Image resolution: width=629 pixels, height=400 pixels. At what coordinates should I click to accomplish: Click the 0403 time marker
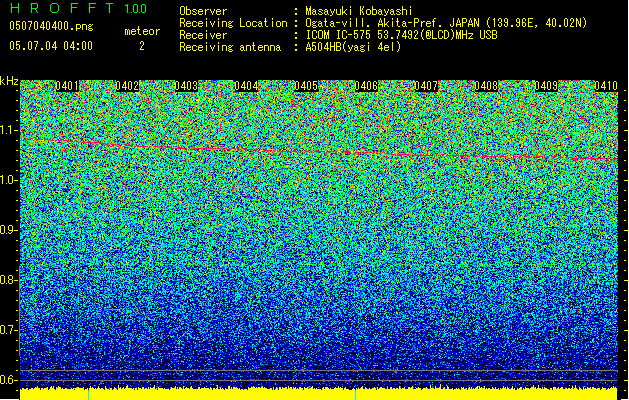click(187, 86)
